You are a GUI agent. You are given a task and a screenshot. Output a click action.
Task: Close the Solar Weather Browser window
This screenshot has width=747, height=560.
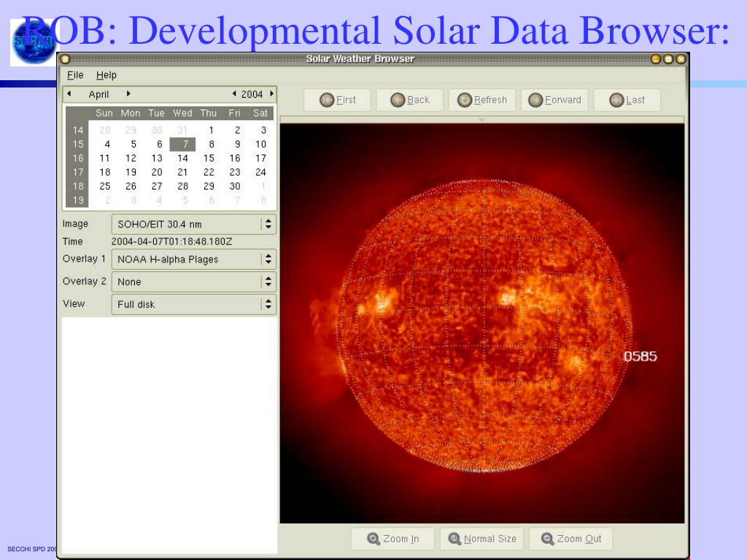pyautogui.click(x=681, y=59)
